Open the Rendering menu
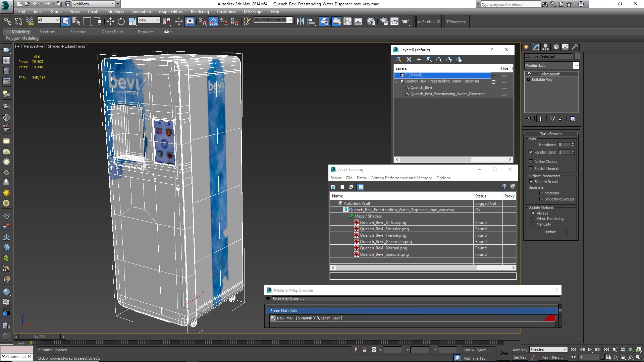This screenshot has height=362, width=644. (200, 11)
